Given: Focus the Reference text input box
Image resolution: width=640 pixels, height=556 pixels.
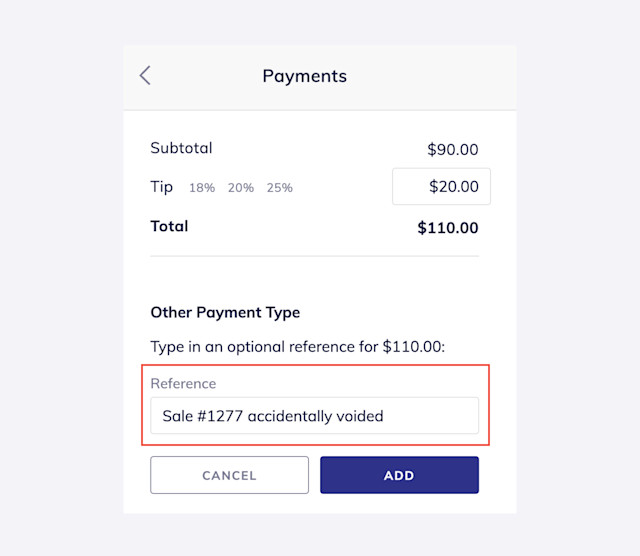Looking at the screenshot, I should pyautogui.click(x=314, y=416).
